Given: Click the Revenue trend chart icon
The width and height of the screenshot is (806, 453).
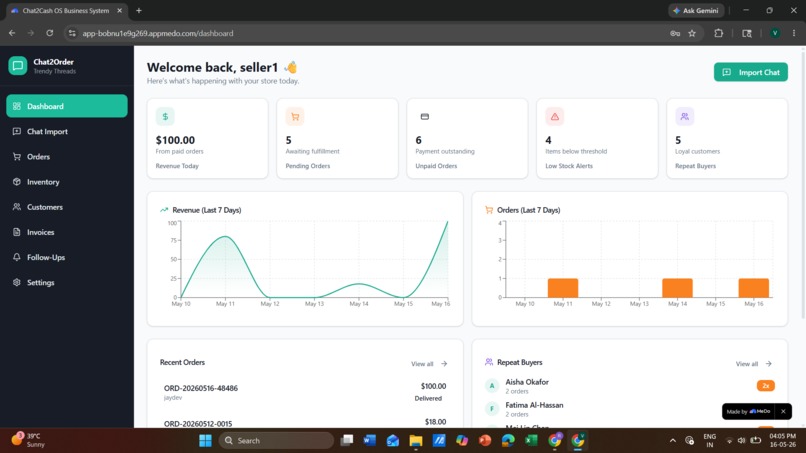Looking at the screenshot, I should click(x=164, y=210).
